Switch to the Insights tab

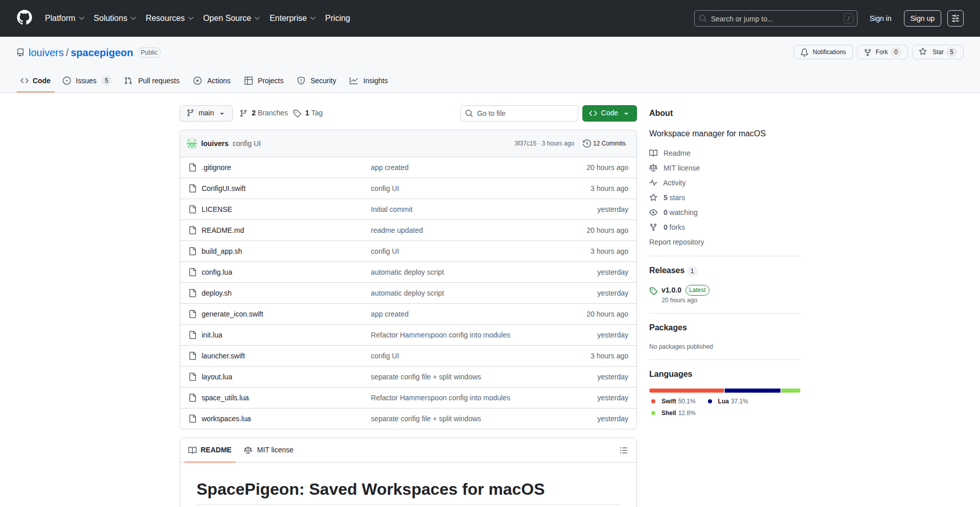(369, 81)
